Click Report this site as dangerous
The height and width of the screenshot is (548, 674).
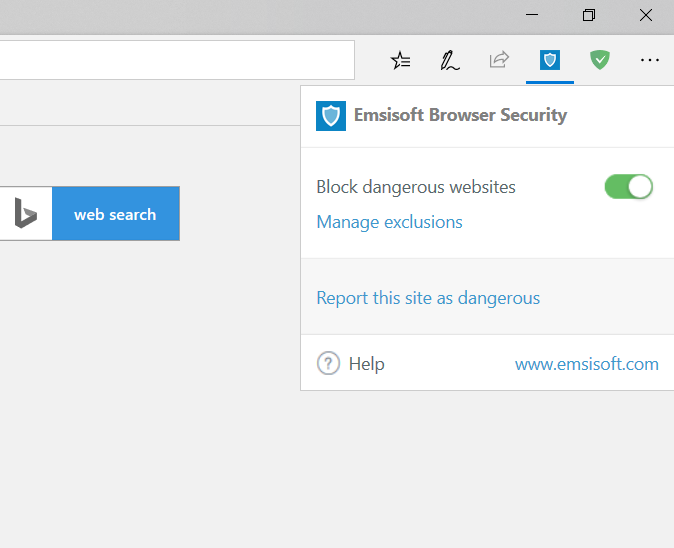pyautogui.click(x=428, y=298)
